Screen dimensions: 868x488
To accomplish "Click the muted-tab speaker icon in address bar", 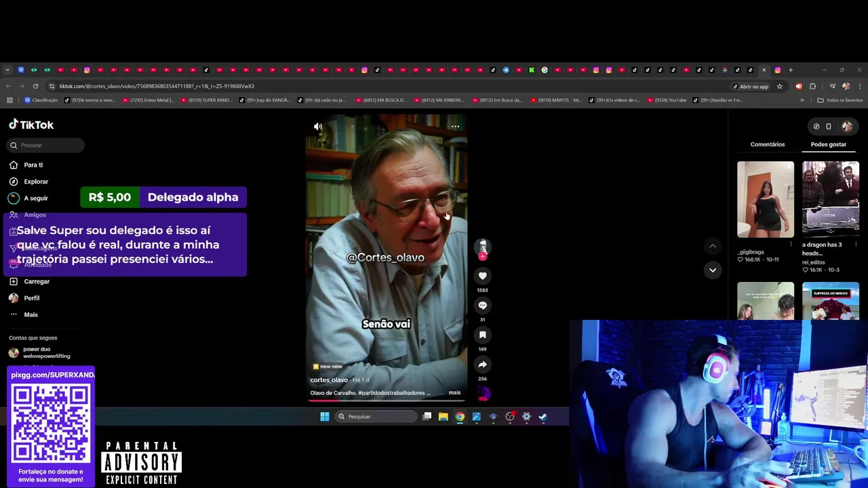I will pyautogui.click(x=798, y=87).
